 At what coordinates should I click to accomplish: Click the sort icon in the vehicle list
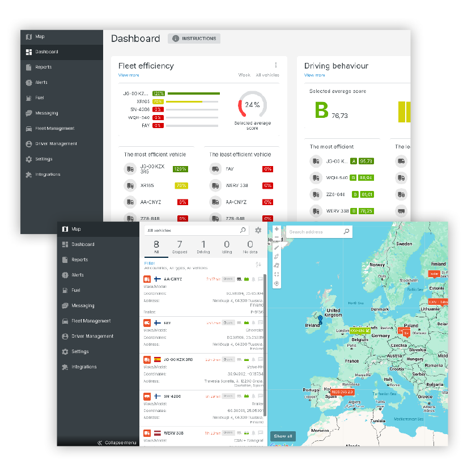(x=258, y=264)
